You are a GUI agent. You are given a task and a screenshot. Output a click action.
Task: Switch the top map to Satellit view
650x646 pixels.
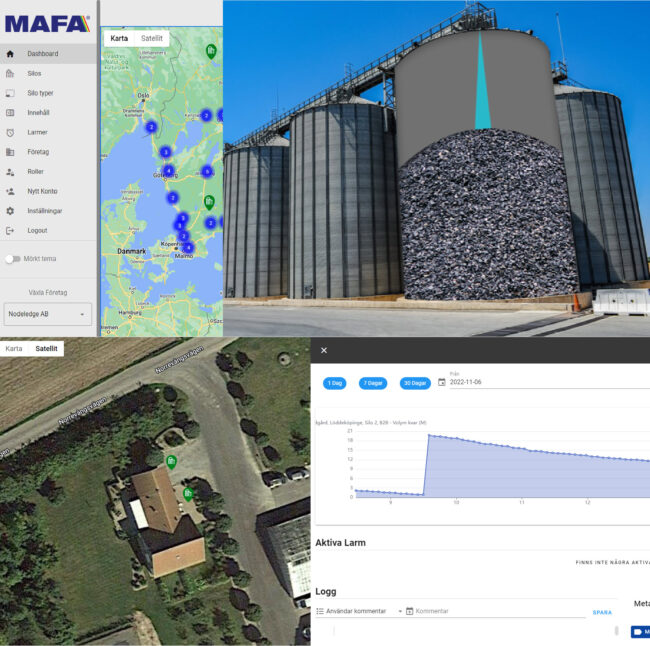(152, 38)
